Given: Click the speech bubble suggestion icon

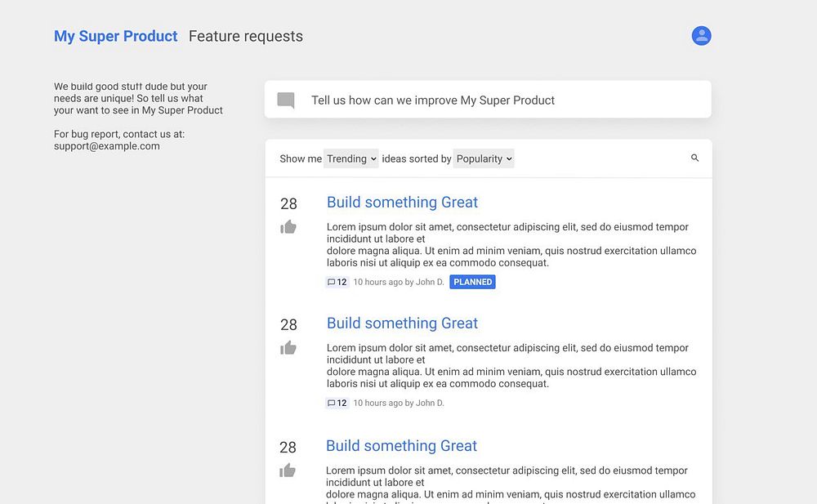Looking at the screenshot, I should click(286, 100).
